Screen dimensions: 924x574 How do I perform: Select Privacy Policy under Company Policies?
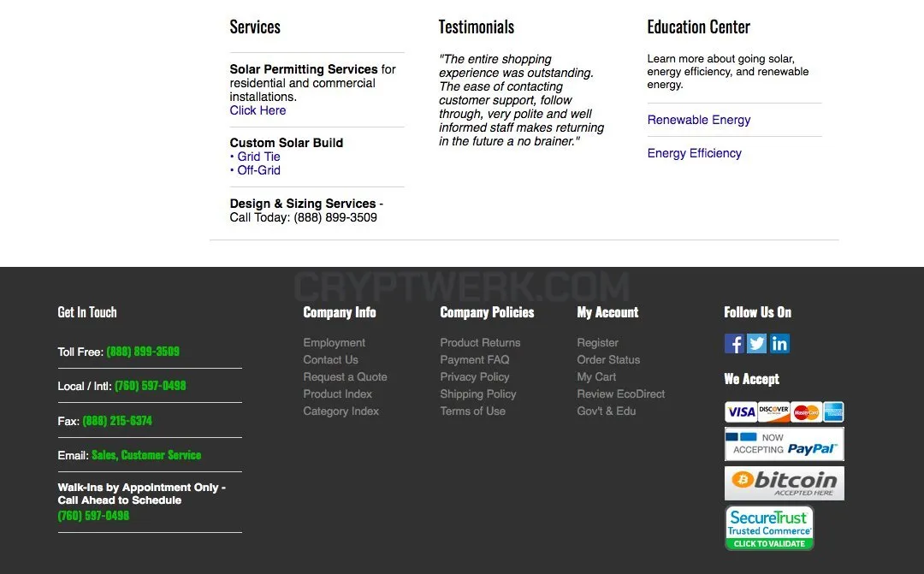tap(474, 376)
